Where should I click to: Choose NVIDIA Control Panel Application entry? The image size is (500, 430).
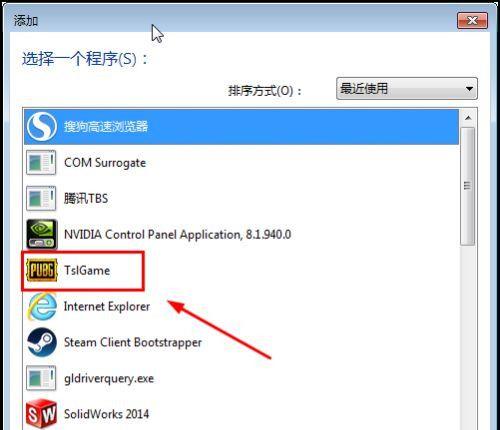[x=242, y=234]
